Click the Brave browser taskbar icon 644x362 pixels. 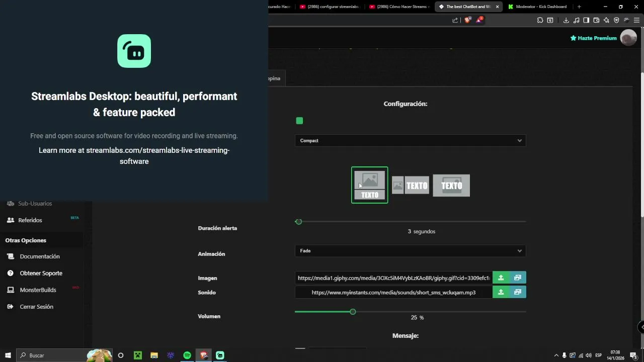pyautogui.click(x=203, y=355)
